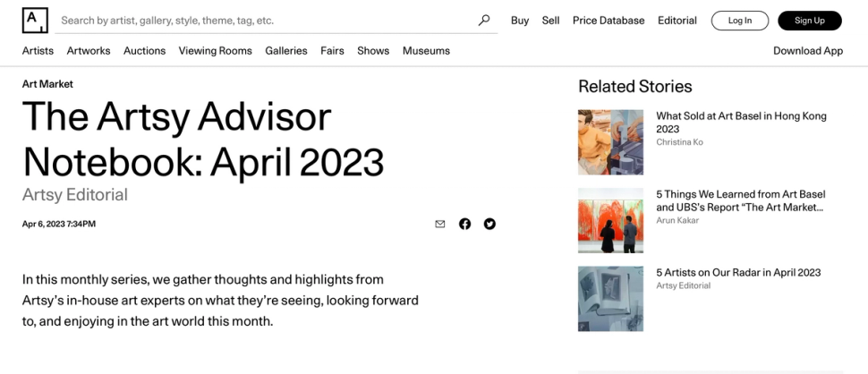Click the date Apr 6, 2023 7:34PM

coord(59,224)
